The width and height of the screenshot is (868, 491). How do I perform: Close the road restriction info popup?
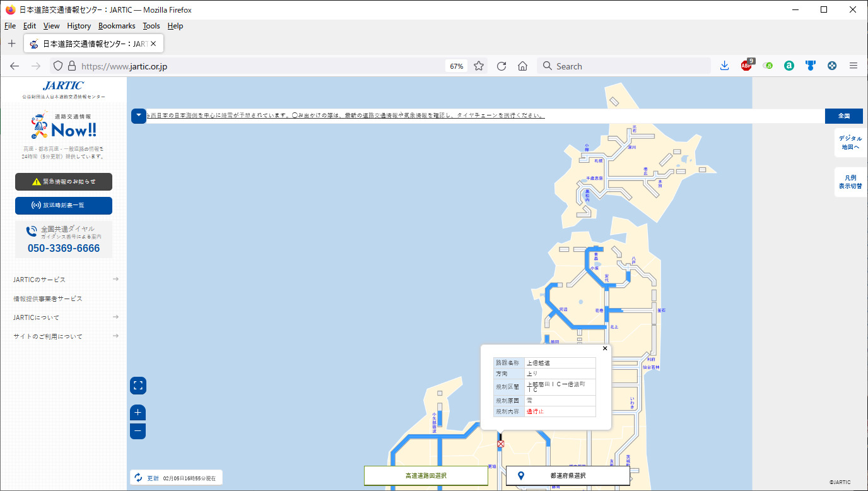point(605,348)
